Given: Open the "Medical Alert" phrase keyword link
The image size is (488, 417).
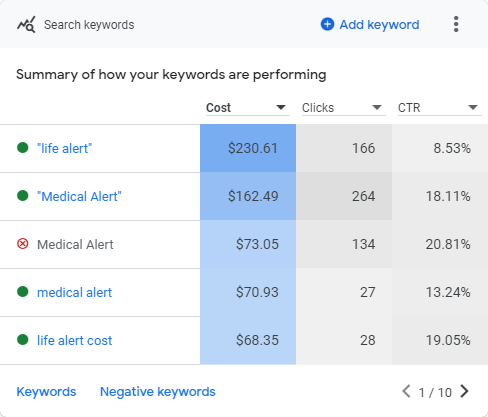Looking at the screenshot, I should [x=79, y=196].
